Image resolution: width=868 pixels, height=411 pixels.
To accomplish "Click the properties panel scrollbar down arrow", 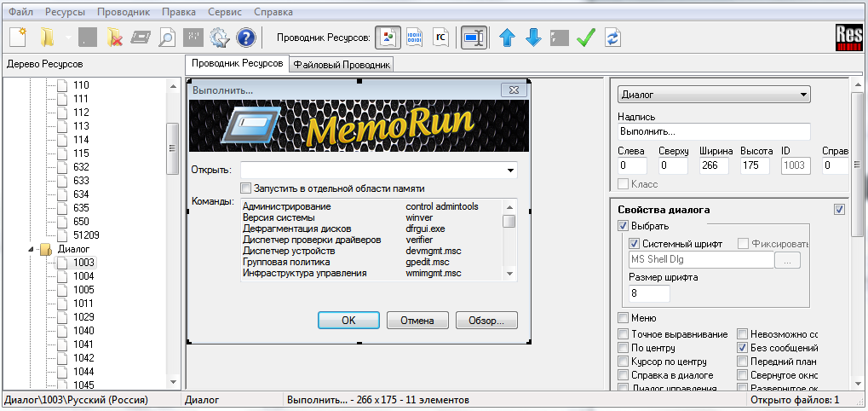I will click(858, 382).
